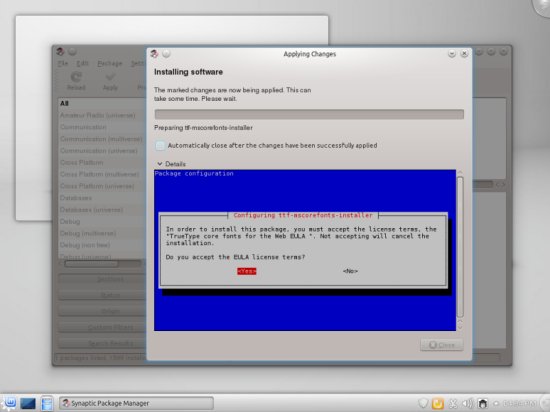This screenshot has height=412, width=550.
Task: Click the pin button in Synaptic main window titlebar
Action: [72, 52]
